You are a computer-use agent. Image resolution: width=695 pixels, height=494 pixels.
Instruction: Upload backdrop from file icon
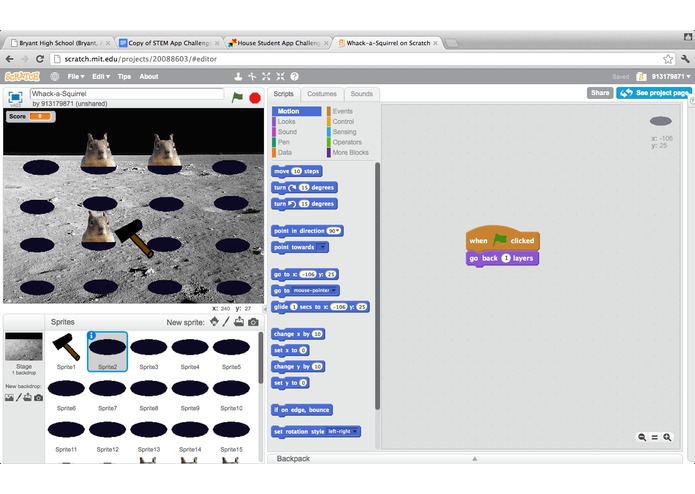pos(27,397)
